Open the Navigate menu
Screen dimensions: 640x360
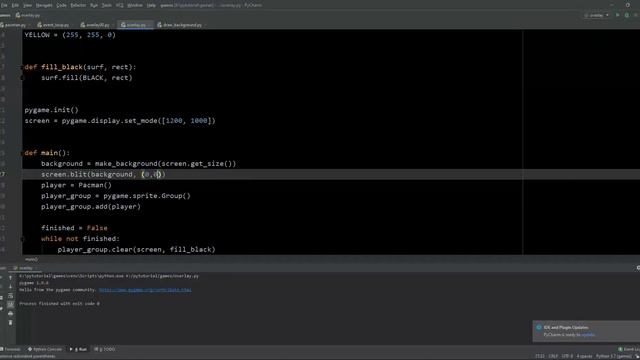[44, 5]
